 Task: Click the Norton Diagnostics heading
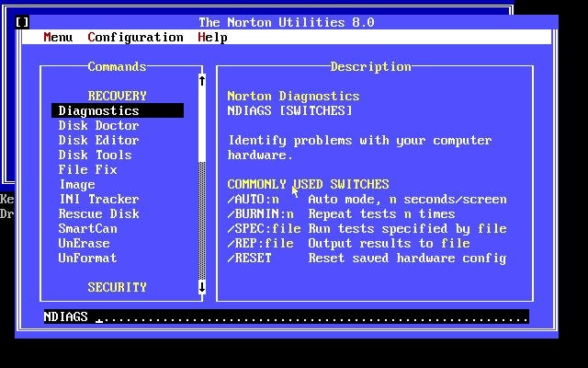[x=293, y=96]
